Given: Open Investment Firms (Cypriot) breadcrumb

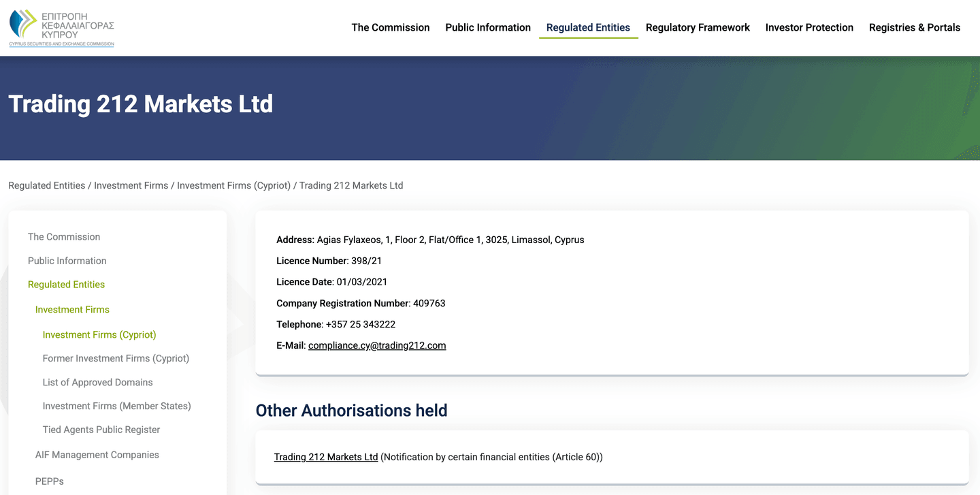Looking at the screenshot, I should (234, 186).
